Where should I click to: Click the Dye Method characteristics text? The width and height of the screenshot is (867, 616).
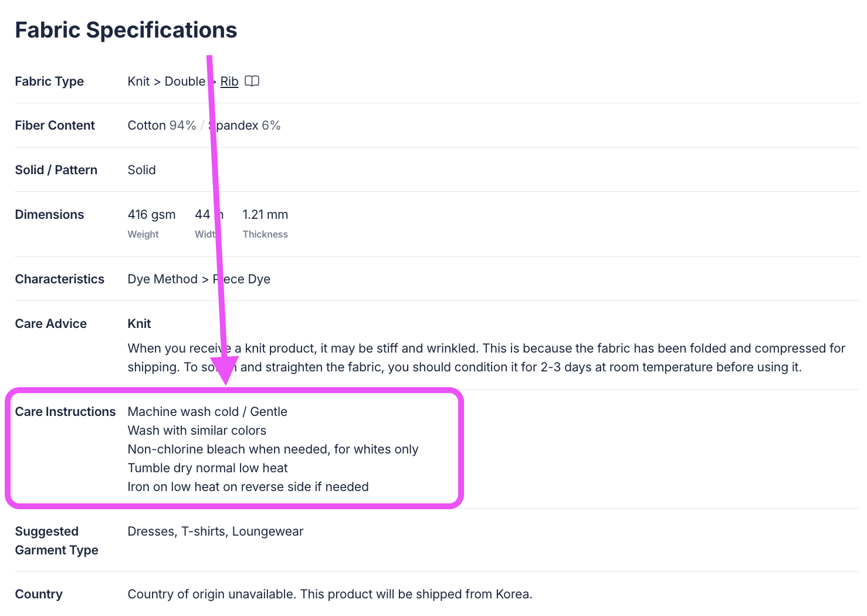point(199,279)
